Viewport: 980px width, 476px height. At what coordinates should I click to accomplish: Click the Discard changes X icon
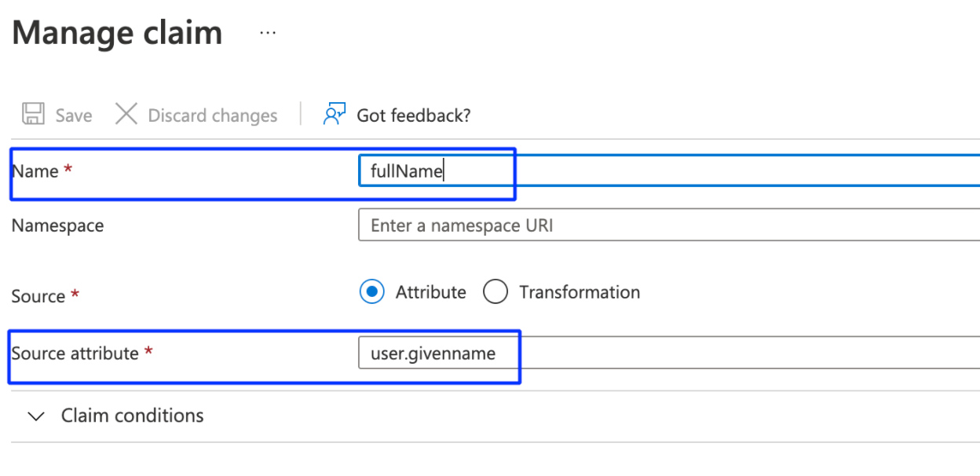(126, 115)
